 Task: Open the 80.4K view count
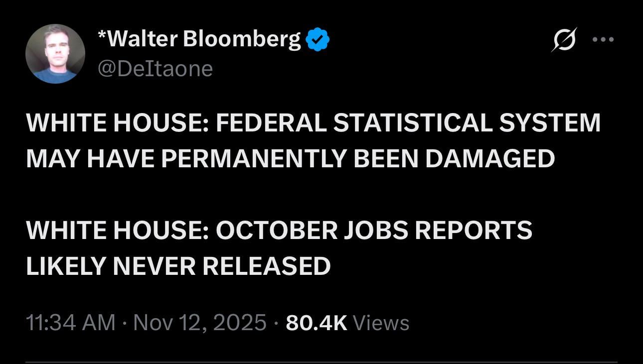coord(316,323)
